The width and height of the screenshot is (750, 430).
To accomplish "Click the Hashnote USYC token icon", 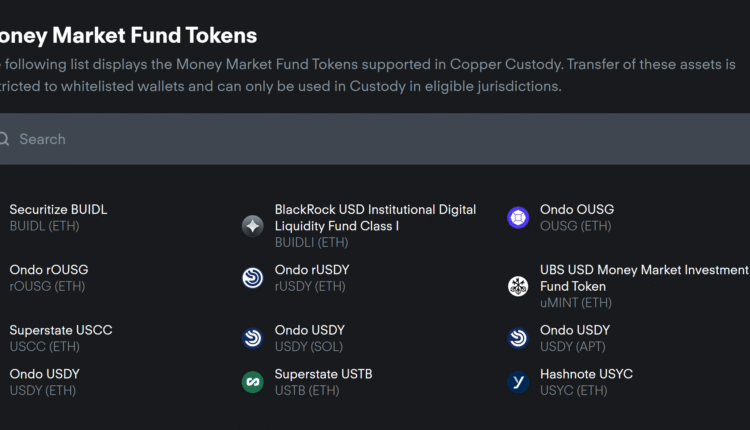I will [518, 382].
